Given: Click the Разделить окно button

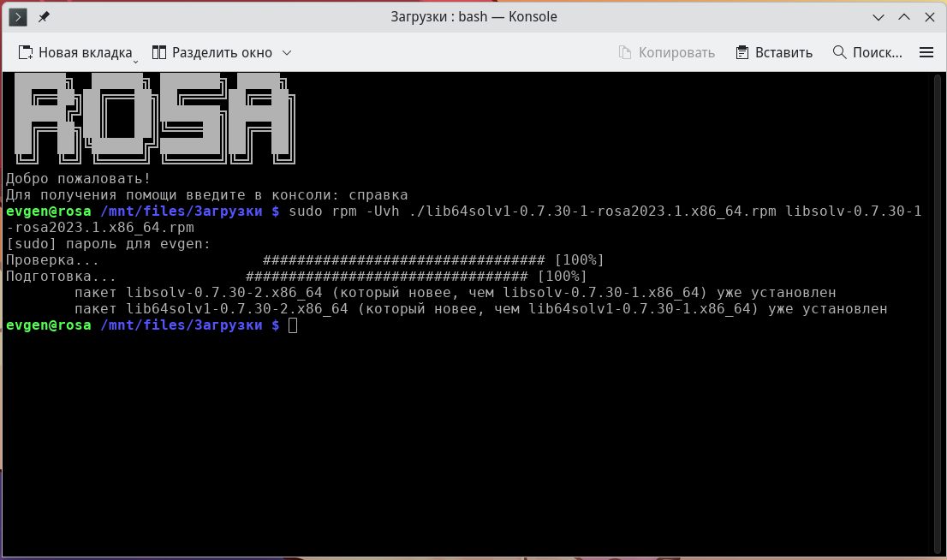Looking at the screenshot, I should (x=212, y=52).
